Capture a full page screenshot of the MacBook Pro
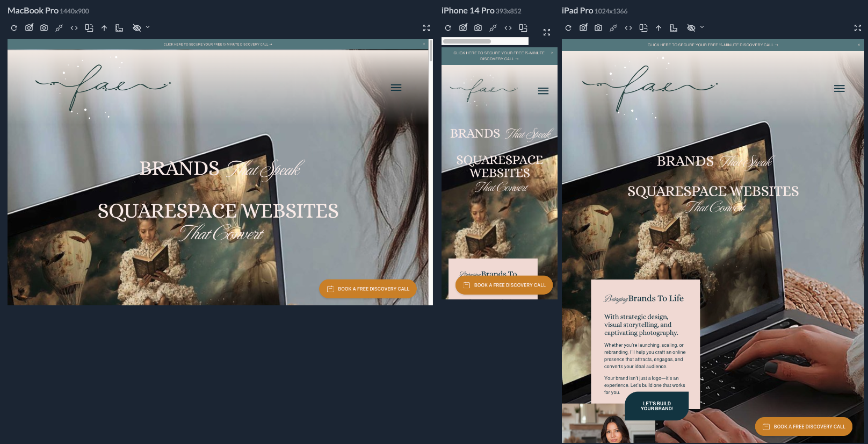The height and width of the screenshot is (444, 868). point(44,28)
